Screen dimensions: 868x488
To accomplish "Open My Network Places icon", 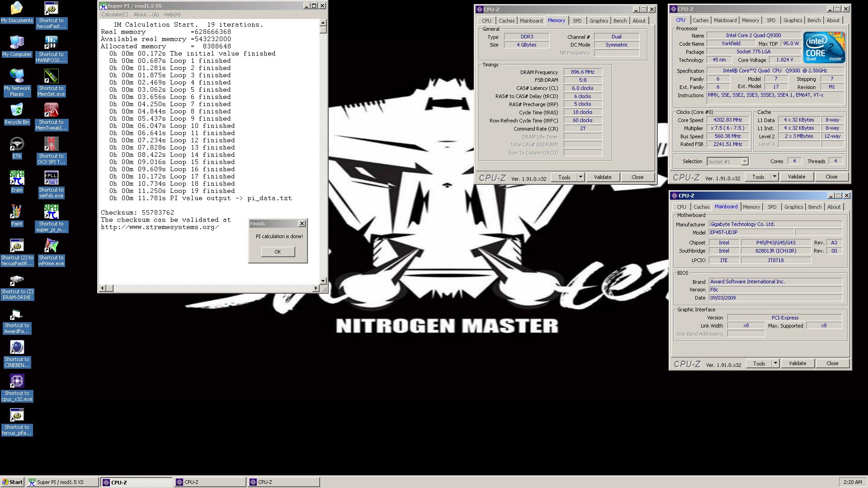I will (x=17, y=83).
